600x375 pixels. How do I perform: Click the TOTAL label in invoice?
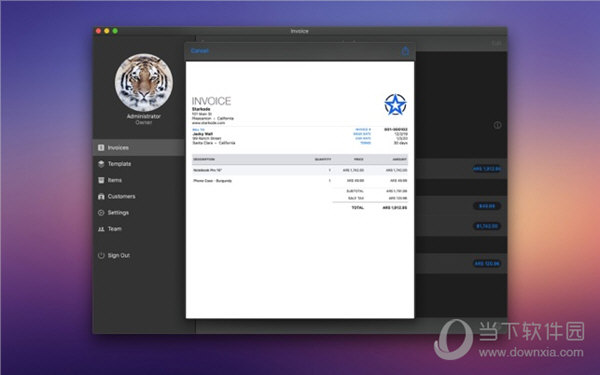[x=357, y=207]
